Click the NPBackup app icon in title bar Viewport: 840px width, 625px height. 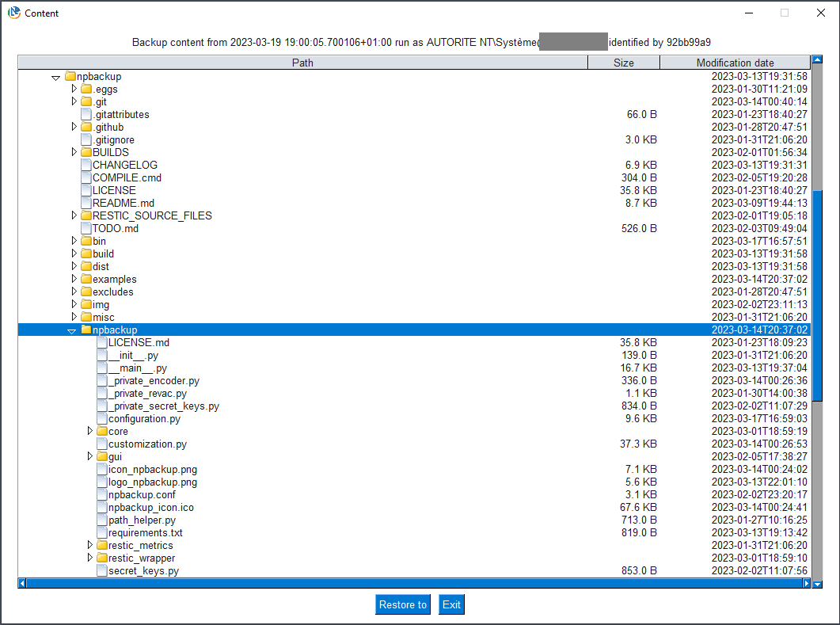(14, 13)
